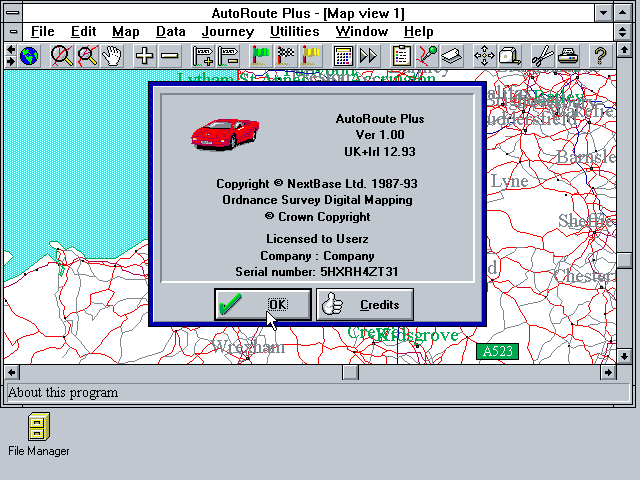Click the Lyne map label

click(509, 181)
